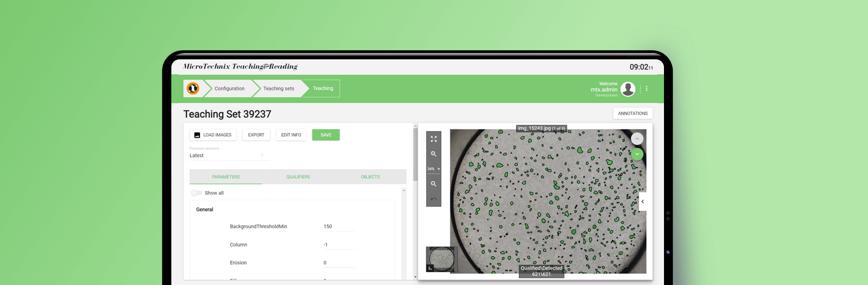868x285 pixels.
Task: Select the Teaching breadcrumb step
Action: (323, 89)
